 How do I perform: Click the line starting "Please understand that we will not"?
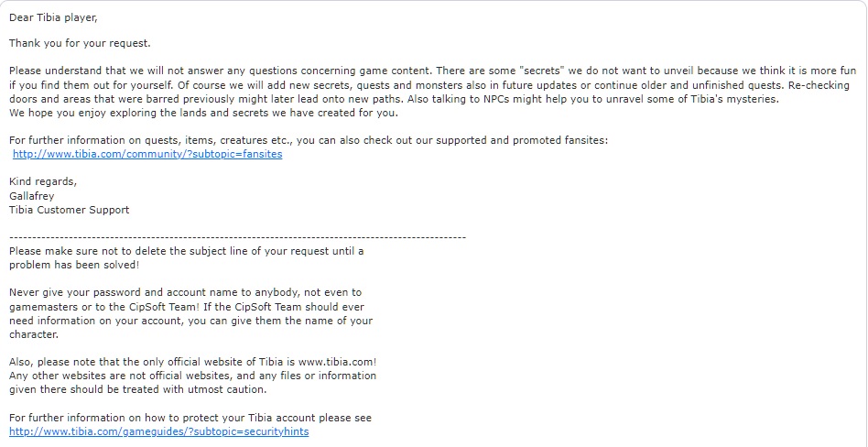(430, 71)
